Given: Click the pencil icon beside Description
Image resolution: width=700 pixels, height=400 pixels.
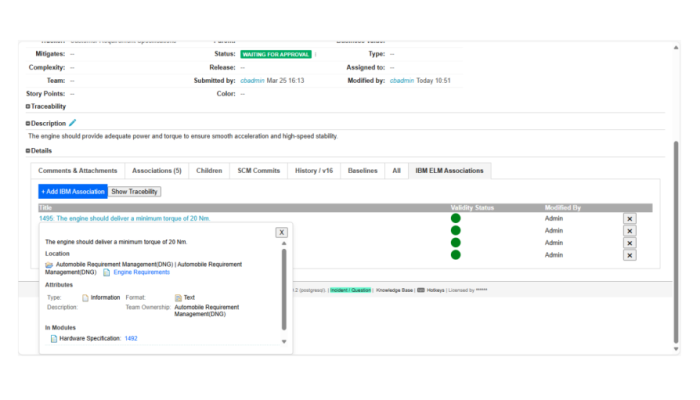Looking at the screenshot, I should point(72,123).
